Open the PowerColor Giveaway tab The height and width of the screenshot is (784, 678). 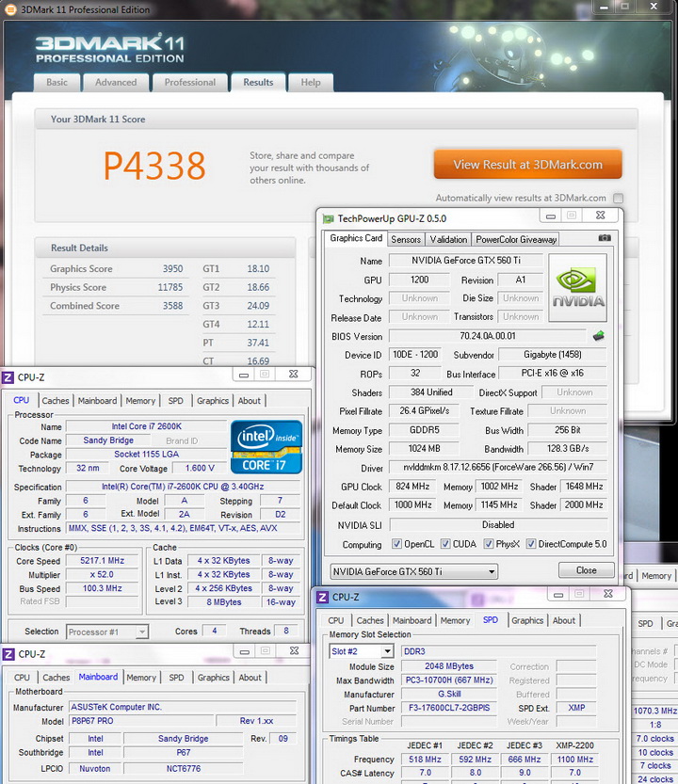point(516,239)
